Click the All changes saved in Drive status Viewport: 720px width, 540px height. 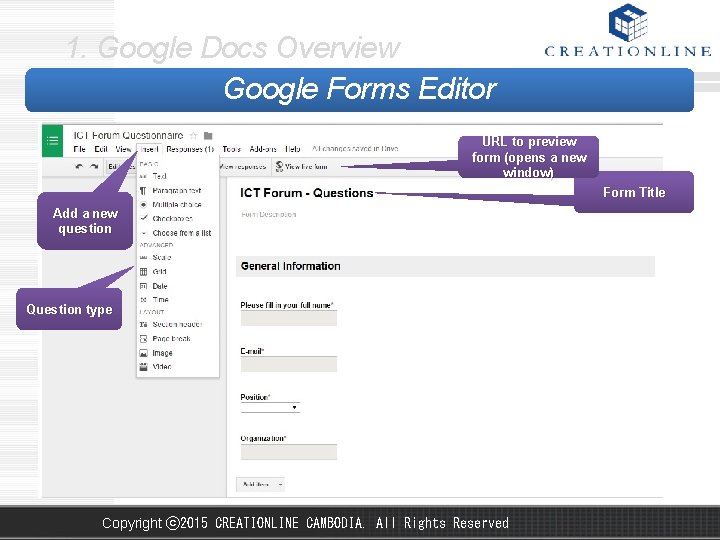[x=355, y=149]
